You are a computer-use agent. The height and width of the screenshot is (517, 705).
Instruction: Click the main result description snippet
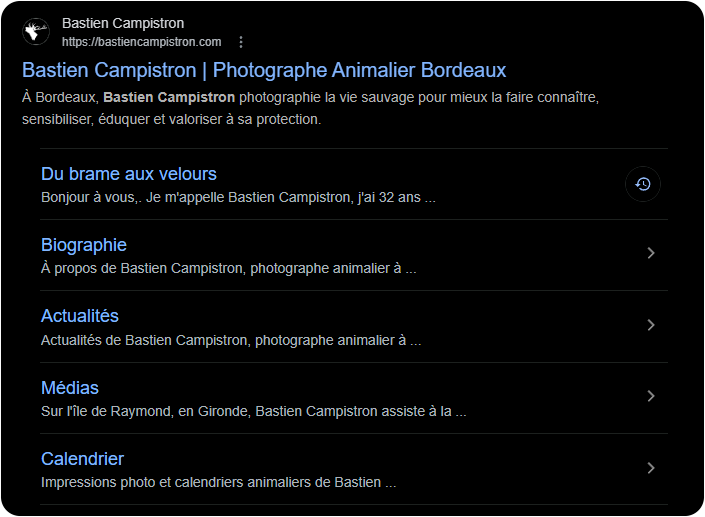pos(310,108)
